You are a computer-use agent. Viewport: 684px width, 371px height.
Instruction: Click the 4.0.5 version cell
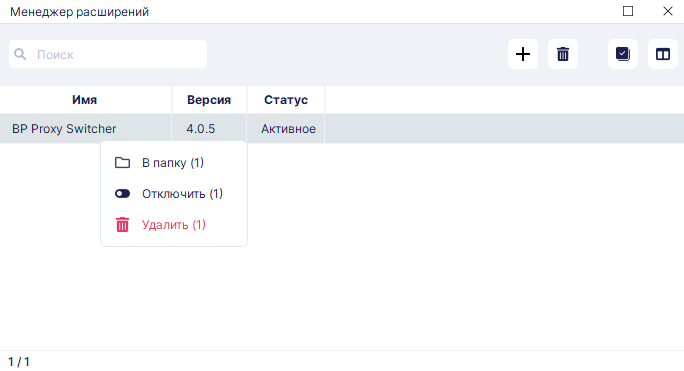tap(201, 129)
